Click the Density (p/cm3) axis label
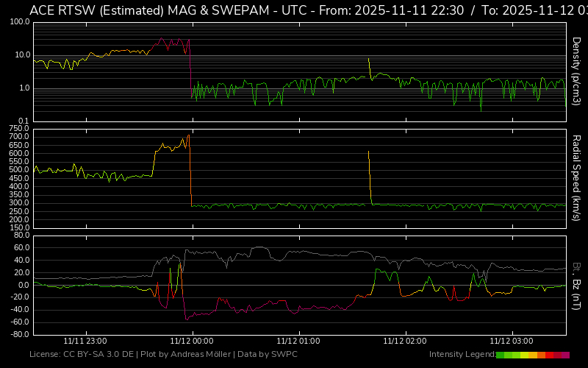This screenshot has width=588, height=368. pos(577,71)
